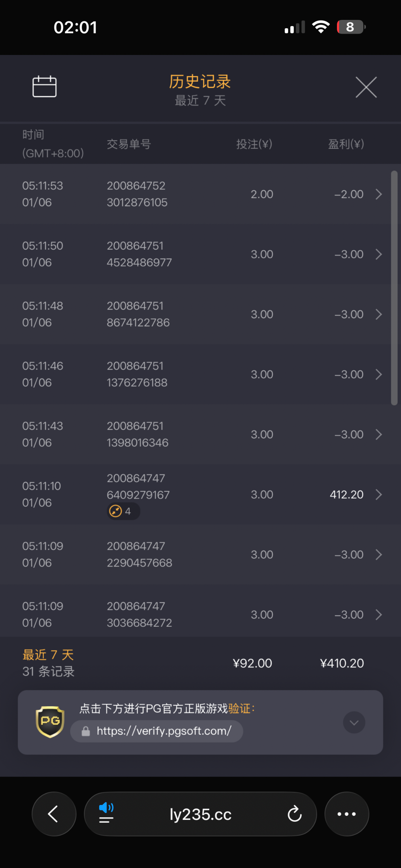Close the history records panel
This screenshot has width=401, height=868.
click(366, 87)
